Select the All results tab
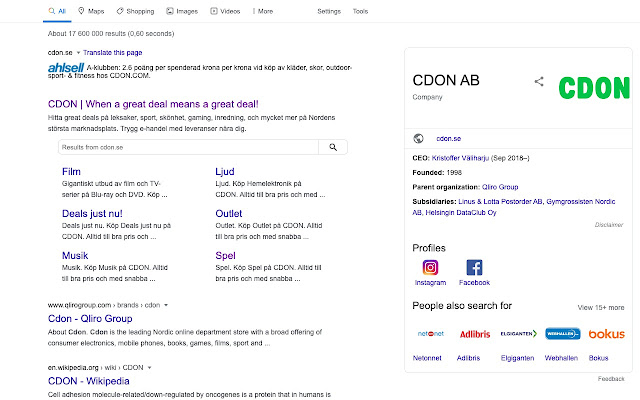 57,11
